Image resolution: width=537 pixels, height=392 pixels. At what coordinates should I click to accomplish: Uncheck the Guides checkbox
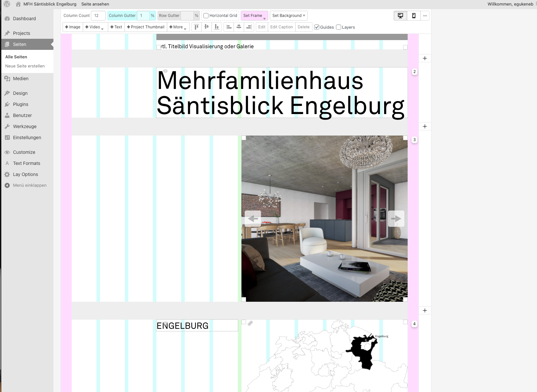click(317, 27)
